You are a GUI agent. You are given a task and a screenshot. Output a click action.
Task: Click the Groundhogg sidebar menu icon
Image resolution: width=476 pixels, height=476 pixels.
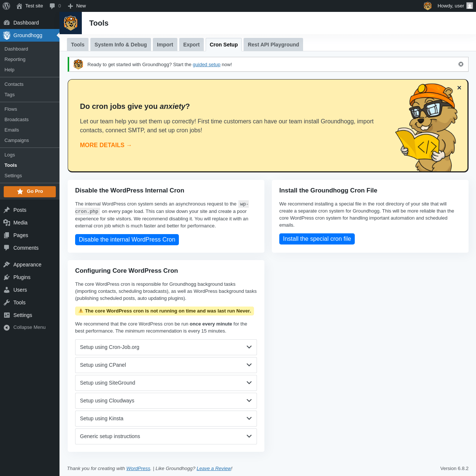(7, 35)
